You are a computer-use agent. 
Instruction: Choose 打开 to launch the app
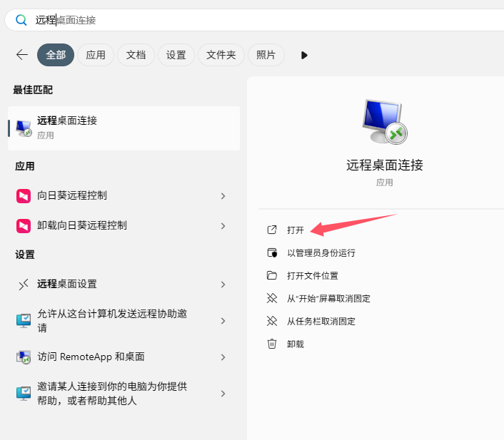(295, 230)
